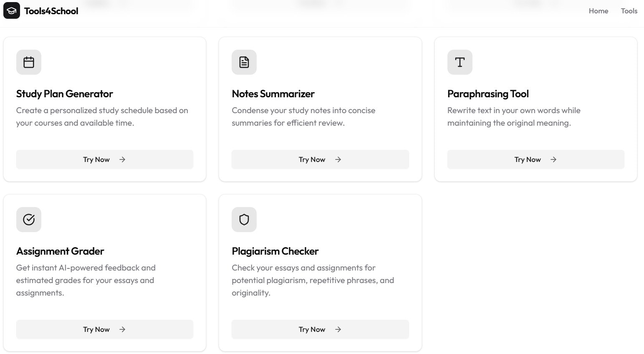
Task: Try Now the Study Plan Generator
Action: coord(104,159)
